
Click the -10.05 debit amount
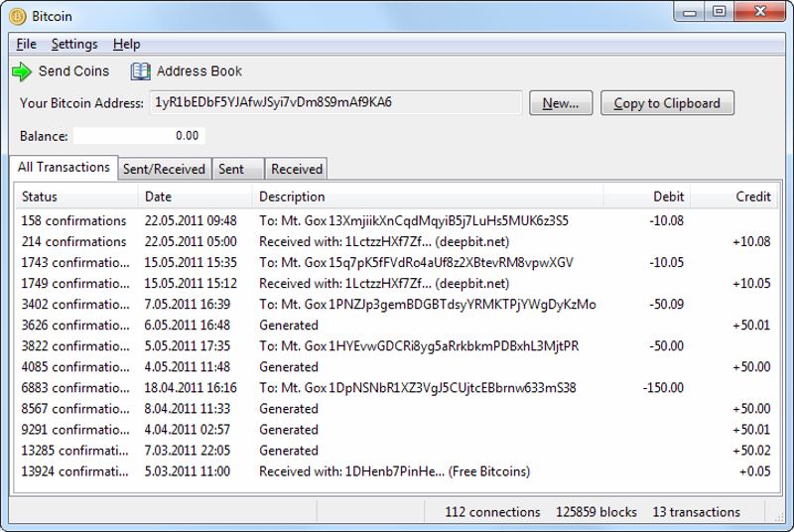coord(666,262)
